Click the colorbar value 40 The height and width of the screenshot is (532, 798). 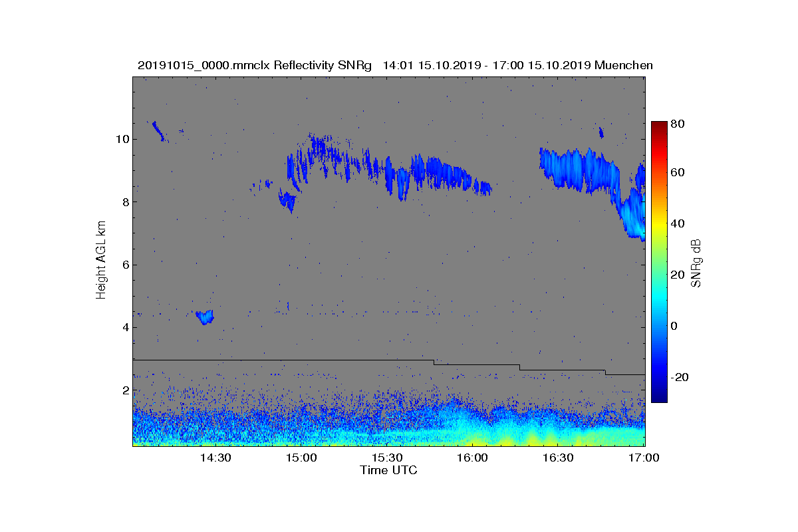[679, 223]
